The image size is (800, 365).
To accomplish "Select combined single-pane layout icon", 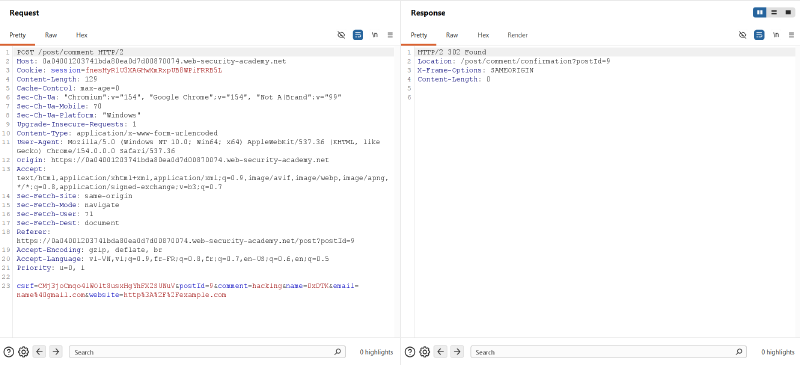I will (x=788, y=12).
